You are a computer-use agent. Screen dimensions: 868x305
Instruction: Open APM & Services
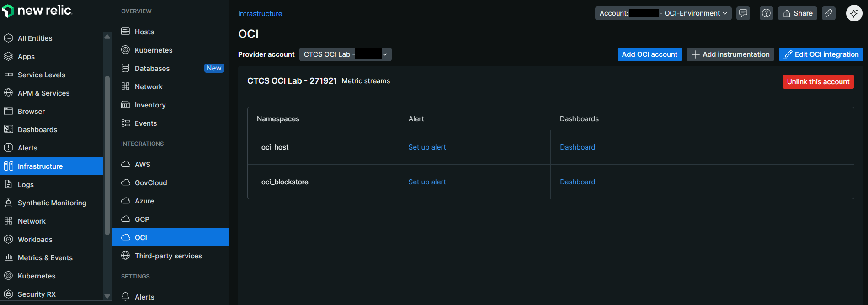click(x=43, y=93)
